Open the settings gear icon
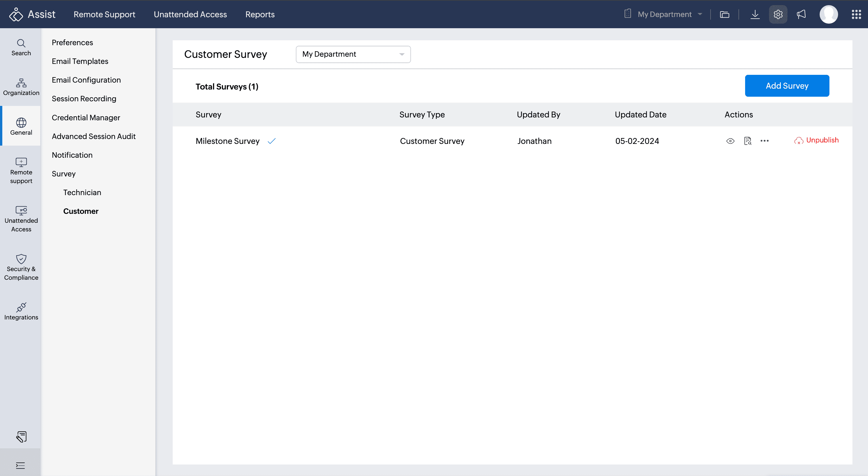This screenshot has width=868, height=476. coord(778,14)
